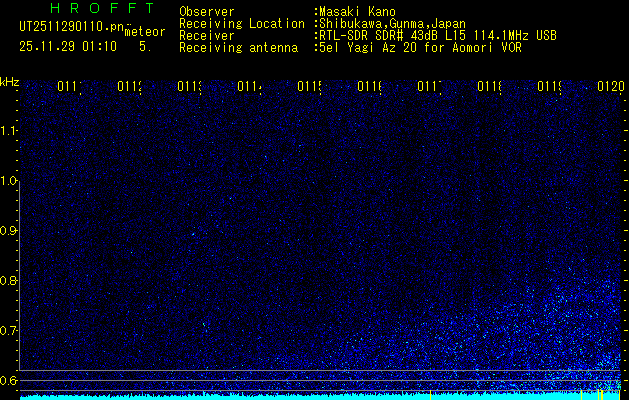Click the Receiving antenna label
The width and height of the screenshot is (629, 400).
coord(238,48)
